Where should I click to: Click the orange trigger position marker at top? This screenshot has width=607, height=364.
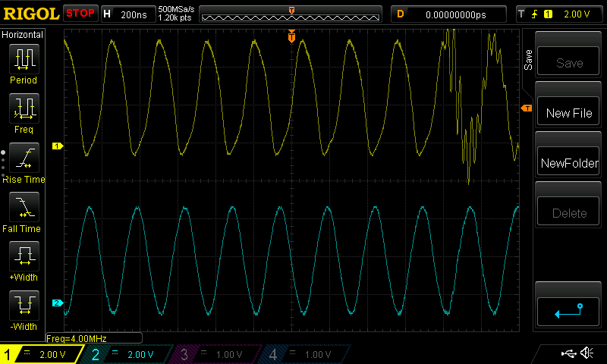pos(291,36)
